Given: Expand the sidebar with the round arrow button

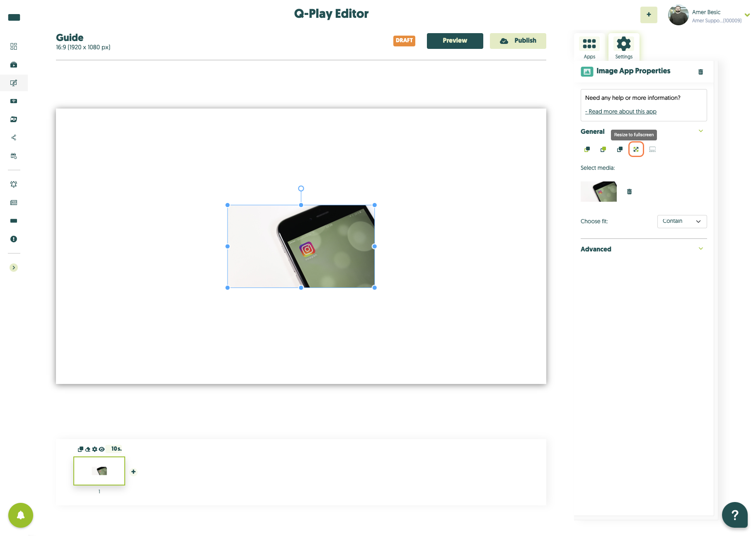Looking at the screenshot, I should tap(14, 268).
